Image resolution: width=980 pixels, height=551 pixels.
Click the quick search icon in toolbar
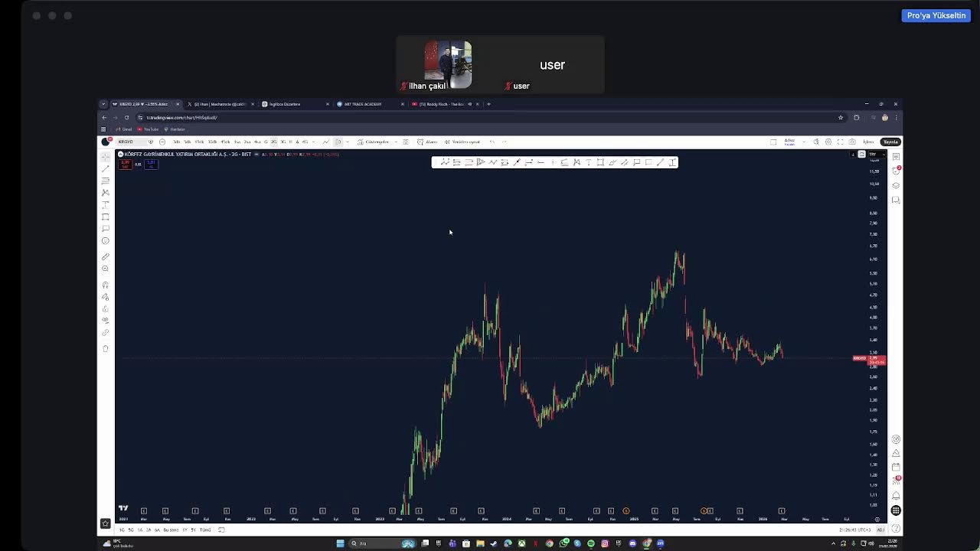pyautogui.click(x=816, y=142)
